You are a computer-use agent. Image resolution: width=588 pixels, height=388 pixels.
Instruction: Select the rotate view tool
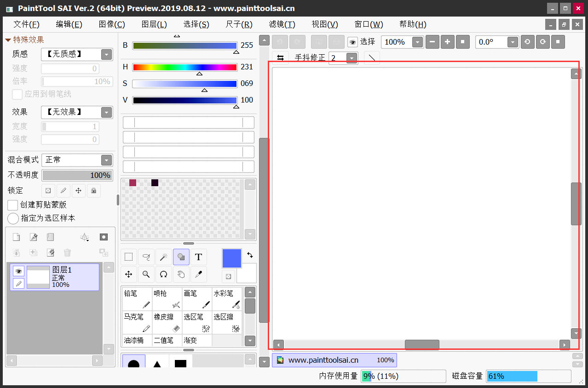tap(163, 274)
